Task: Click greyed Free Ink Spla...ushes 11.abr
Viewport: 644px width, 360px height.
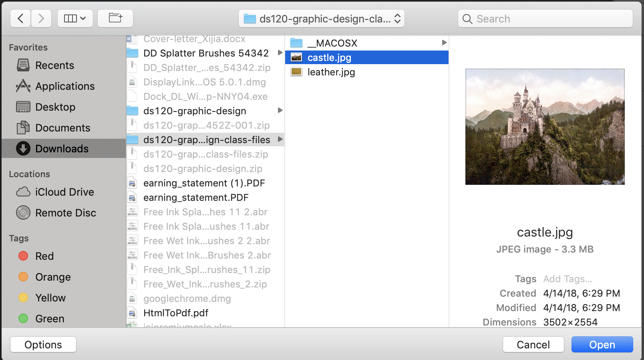Action: [x=205, y=227]
